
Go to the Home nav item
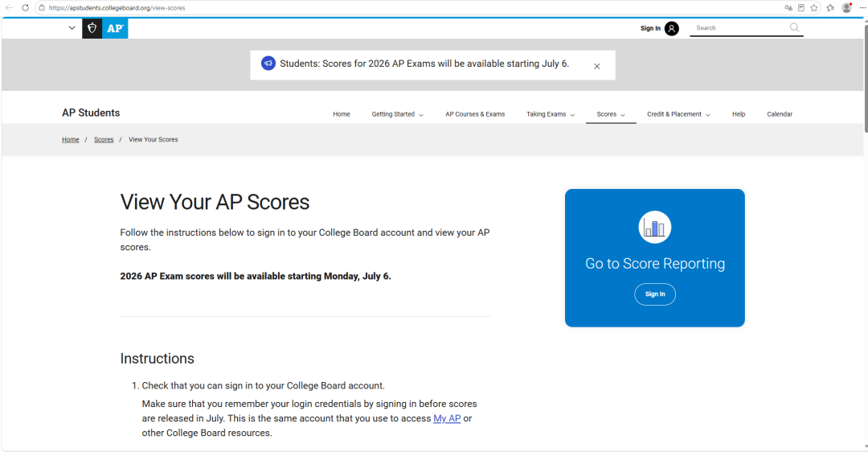(342, 114)
